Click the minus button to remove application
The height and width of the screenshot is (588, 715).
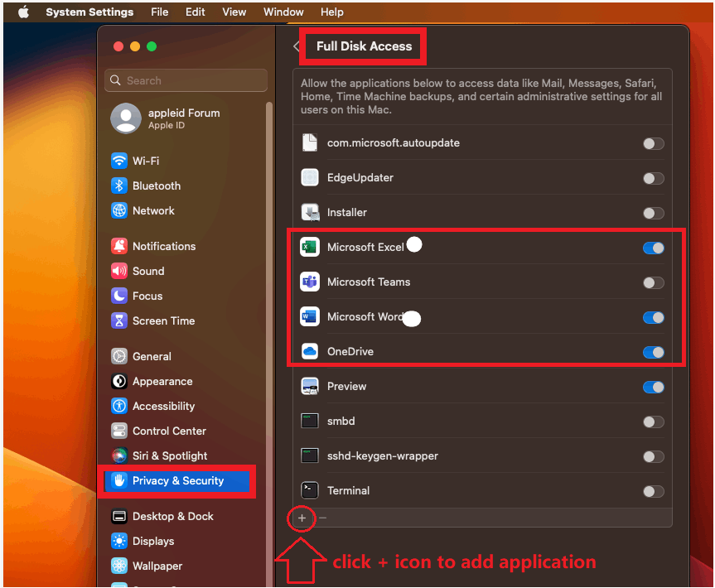coord(322,518)
